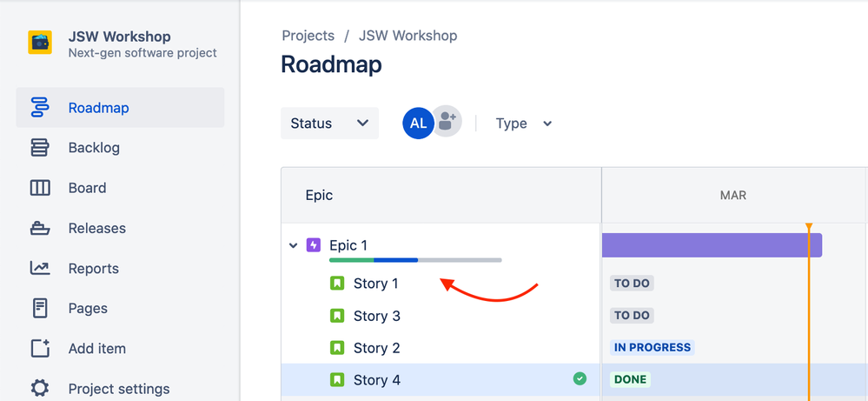Click the Reports chart icon
The height and width of the screenshot is (401, 868).
click(x=40, y=268)
